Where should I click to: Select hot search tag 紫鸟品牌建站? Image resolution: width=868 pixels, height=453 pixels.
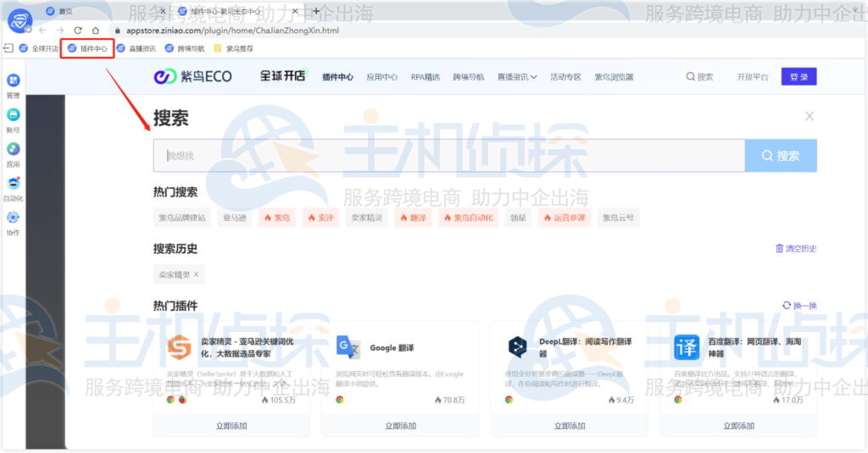[x=182, y=218]
